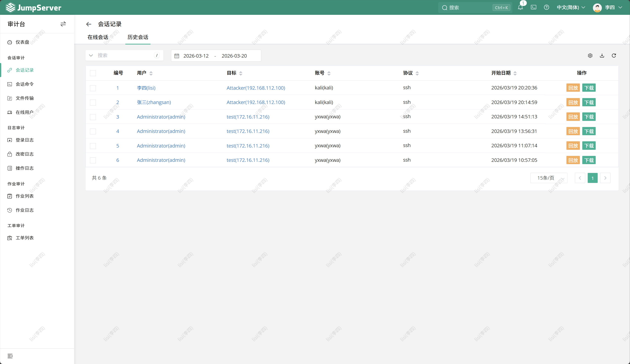This screenshot has height=364, width=630.
Task: Toggle the select-all header checkbox
Action: (93, 73)
